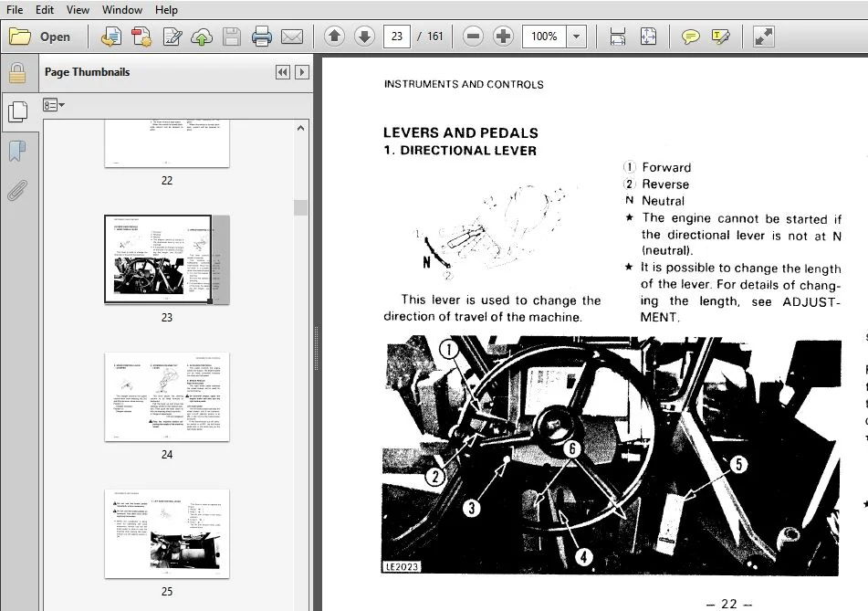Zoom out with the minus button
868x611 pixels.
tap(473, 37)
